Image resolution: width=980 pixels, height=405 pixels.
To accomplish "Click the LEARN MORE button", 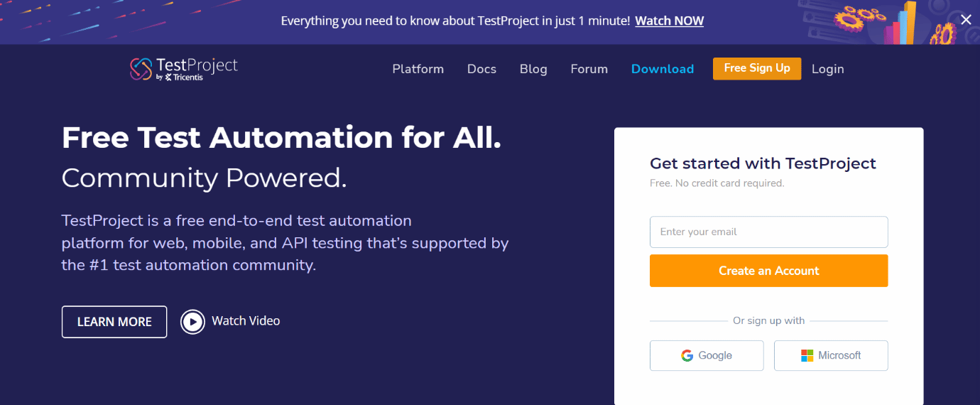I will [114, 322].
